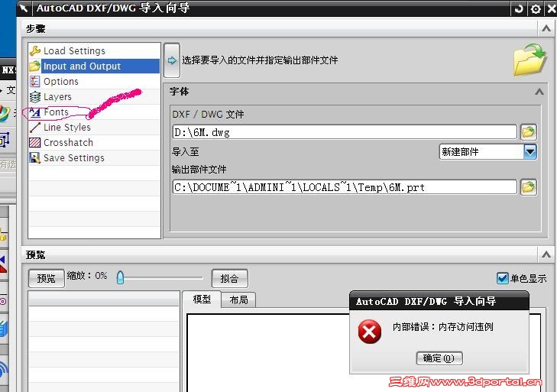Click the Fonts letter icon
The height and width of the screenshot is (392, 557).
click(x=35, y=112)
